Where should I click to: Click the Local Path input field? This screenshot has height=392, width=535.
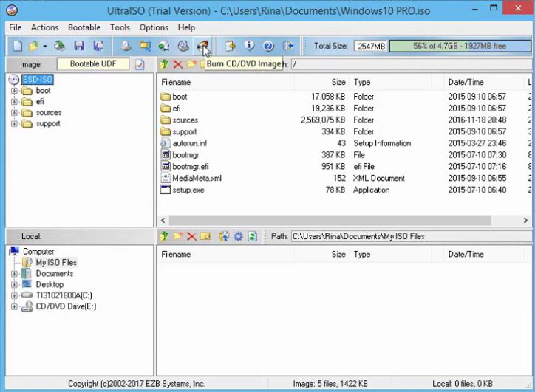click(411, 236)
